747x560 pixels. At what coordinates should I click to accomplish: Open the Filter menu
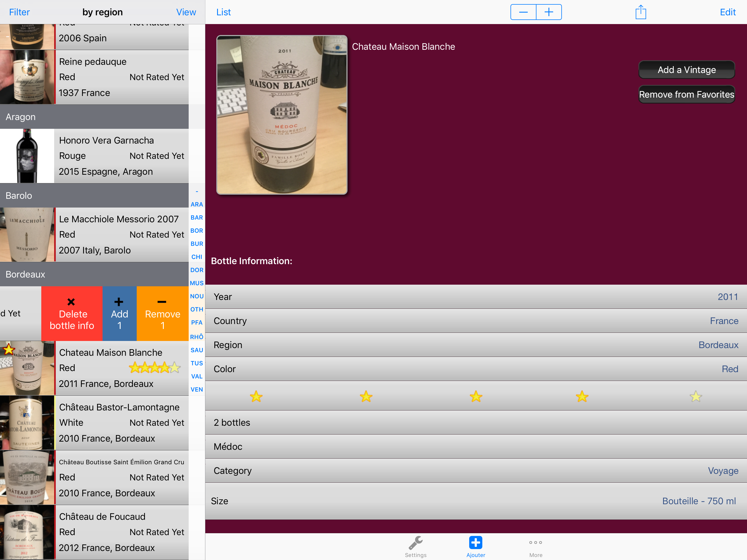(x=19, y=12)
